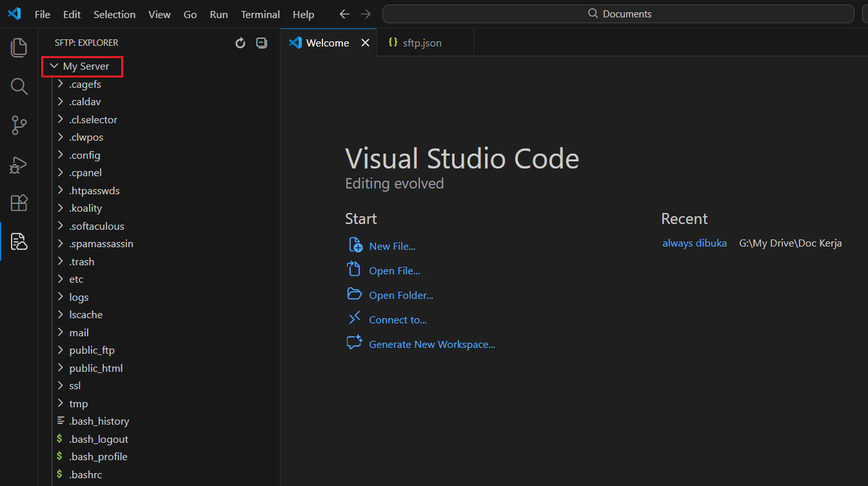The height and width of the screenshot is (486, 868).
Task: Click the SFTP activity bar icon
Action: tap(19, 242)
